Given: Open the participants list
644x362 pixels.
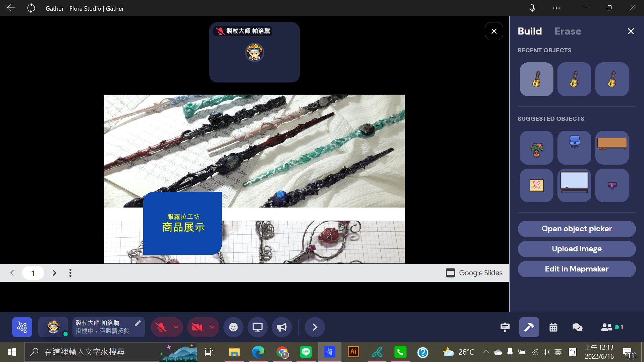Looking at the screenshot, I should 612,327.
